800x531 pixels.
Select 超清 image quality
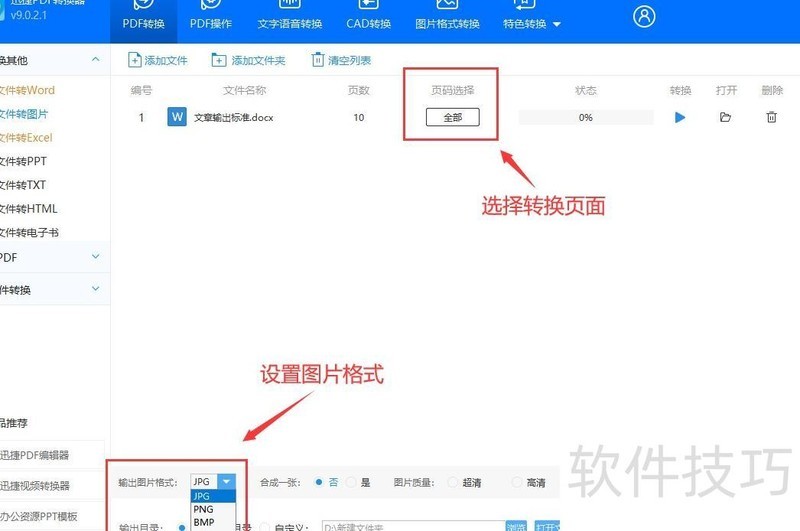pos(453,482)
